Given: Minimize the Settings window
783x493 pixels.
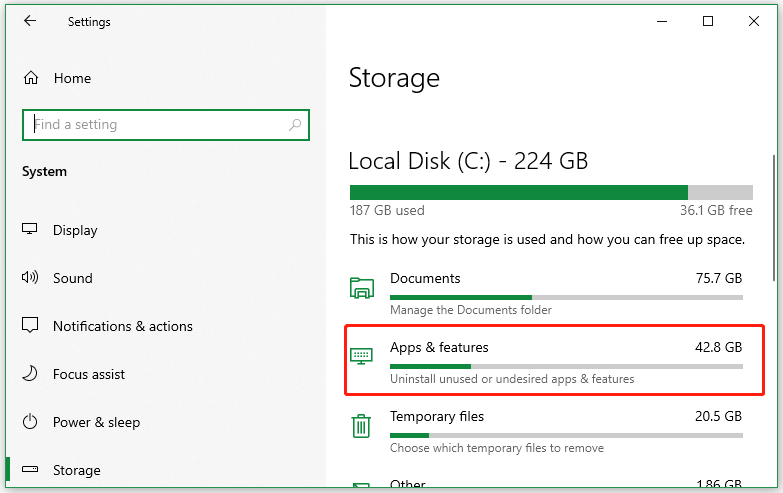Looking at the screenshot, I should (x=662, y=21).
